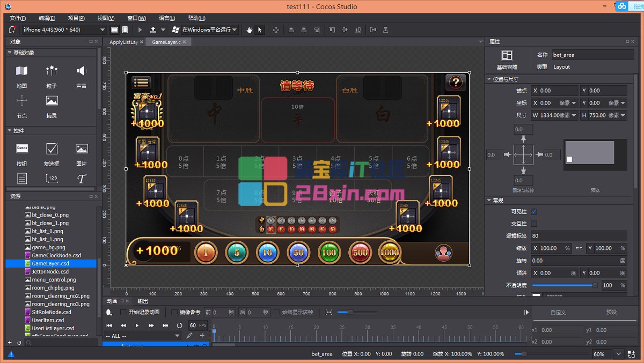Select the arrow pointer tool

260,30
